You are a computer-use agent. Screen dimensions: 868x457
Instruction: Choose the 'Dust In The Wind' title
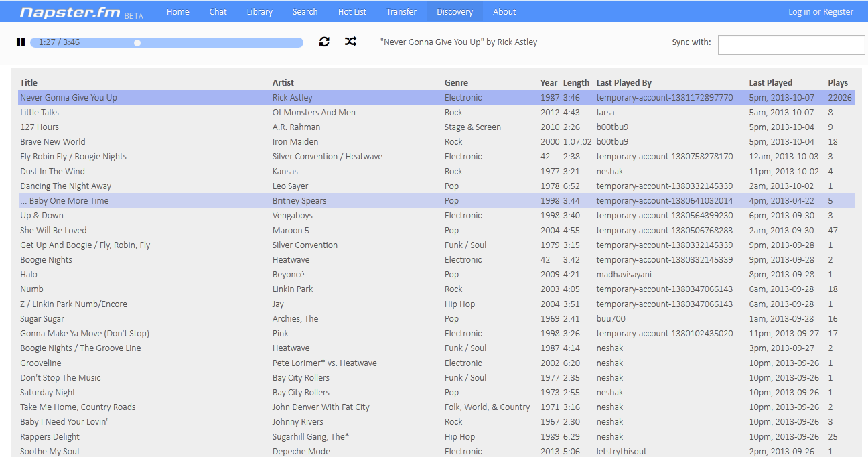coord(52,172)
